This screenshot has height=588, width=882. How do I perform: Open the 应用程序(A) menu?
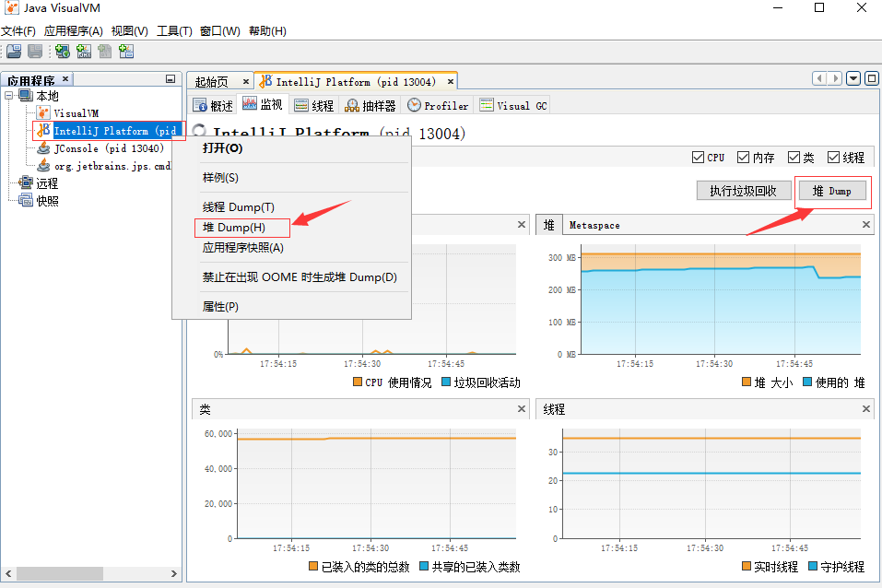74,31
